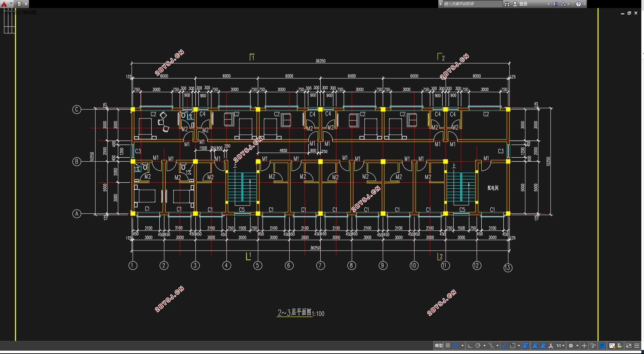Expand the snap mode settings dropdown

pyautogui.click(x=462, y=346)
